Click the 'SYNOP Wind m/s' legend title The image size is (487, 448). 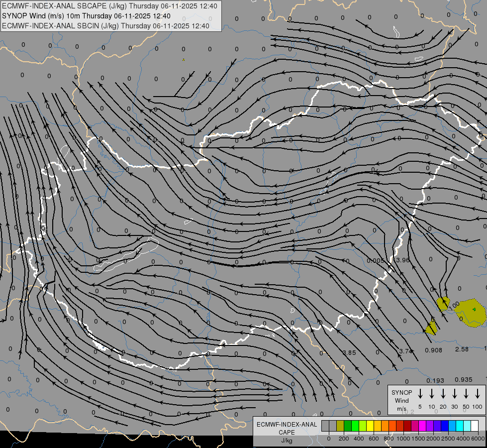point(401,400)
